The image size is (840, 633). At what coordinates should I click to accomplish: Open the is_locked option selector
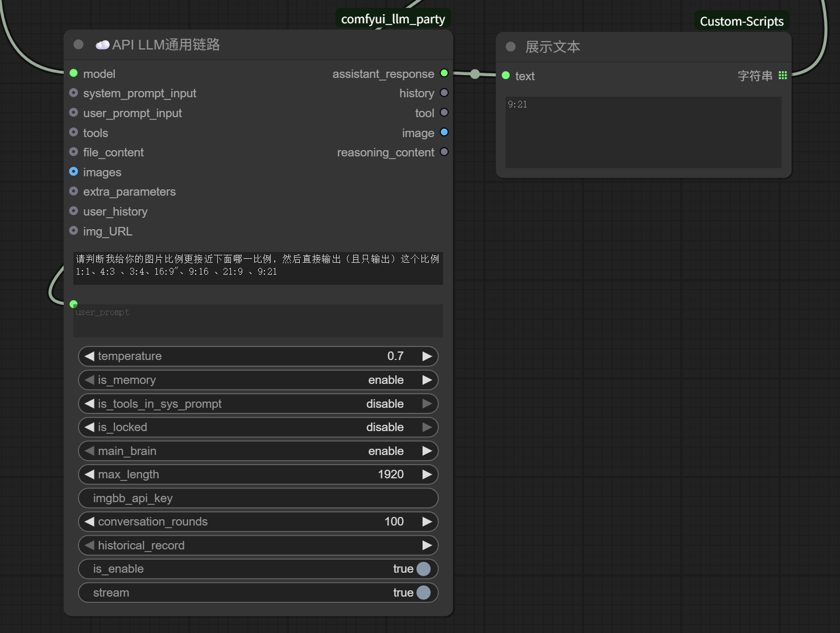pyautogui.click(x=258, y=427)
